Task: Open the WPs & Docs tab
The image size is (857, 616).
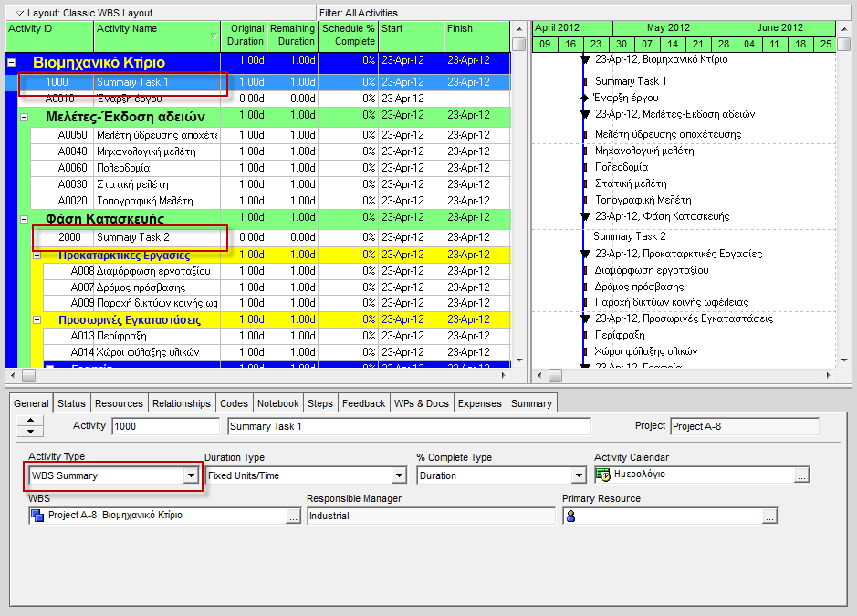Action: tap(422, 403)
